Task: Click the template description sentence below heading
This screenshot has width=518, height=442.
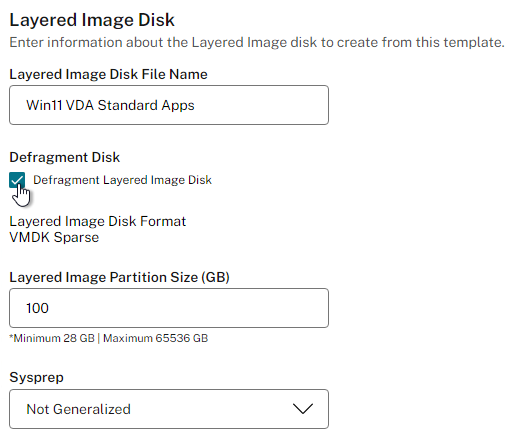Action: pyautogui.click(x=257, y=43)
